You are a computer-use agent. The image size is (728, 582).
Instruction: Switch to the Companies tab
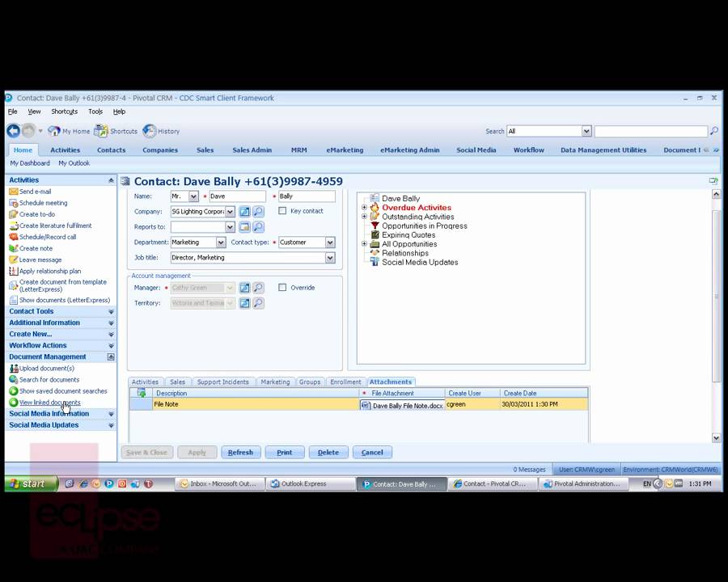160,150
